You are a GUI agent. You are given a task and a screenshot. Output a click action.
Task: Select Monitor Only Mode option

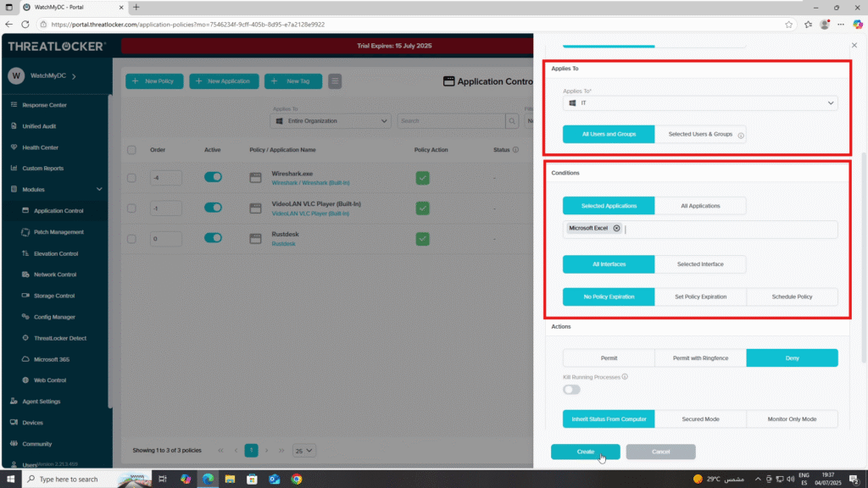tap(792, 419)
